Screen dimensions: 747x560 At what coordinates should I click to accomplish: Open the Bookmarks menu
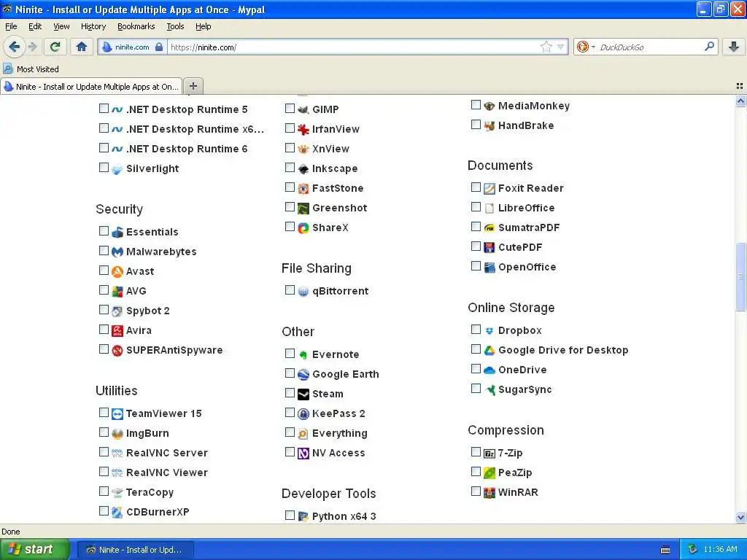(x=136, y=26)
